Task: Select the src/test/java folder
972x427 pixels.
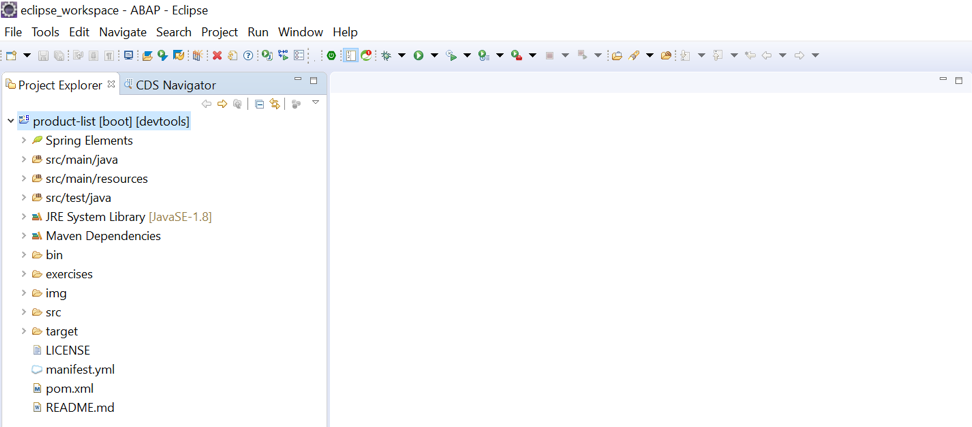Action: 79,198
